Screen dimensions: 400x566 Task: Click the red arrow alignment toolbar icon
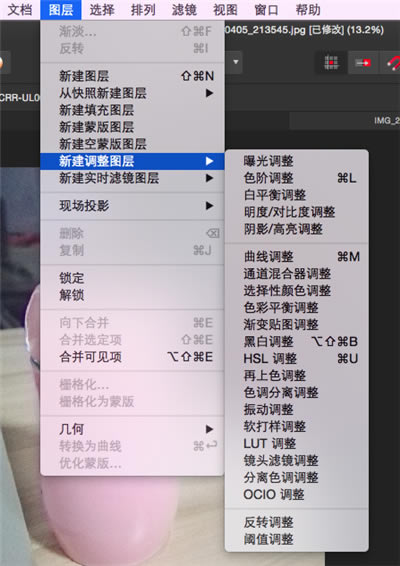click(363, 62)
